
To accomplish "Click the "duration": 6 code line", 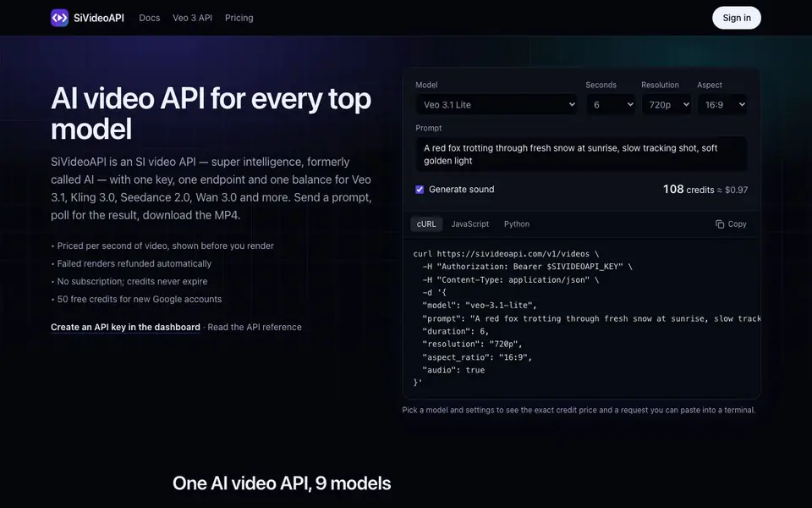I will pyautogui.click(x=455, y=331).
